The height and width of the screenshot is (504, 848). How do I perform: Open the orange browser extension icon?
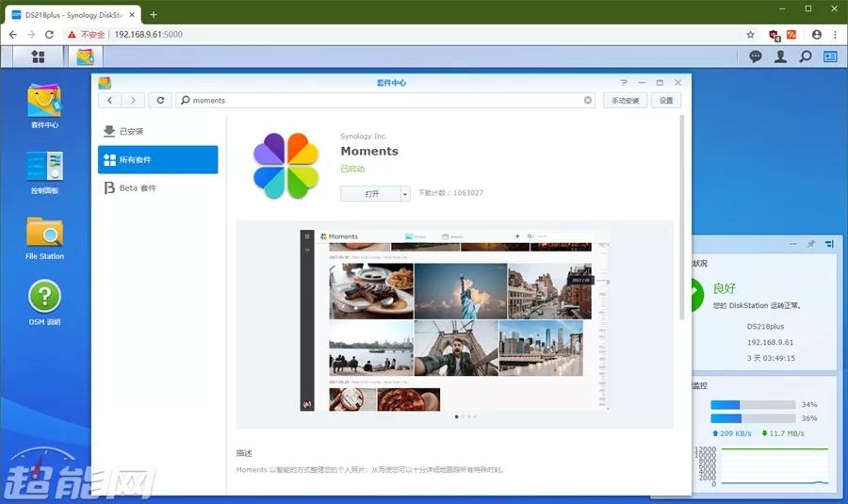pyautogui.click(x=791, y=35)
